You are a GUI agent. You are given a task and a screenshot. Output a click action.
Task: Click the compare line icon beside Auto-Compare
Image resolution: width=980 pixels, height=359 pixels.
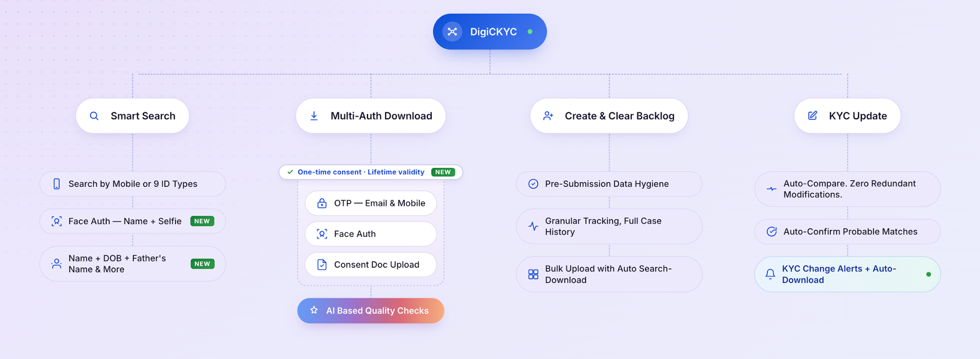click(x=772, y=189)
